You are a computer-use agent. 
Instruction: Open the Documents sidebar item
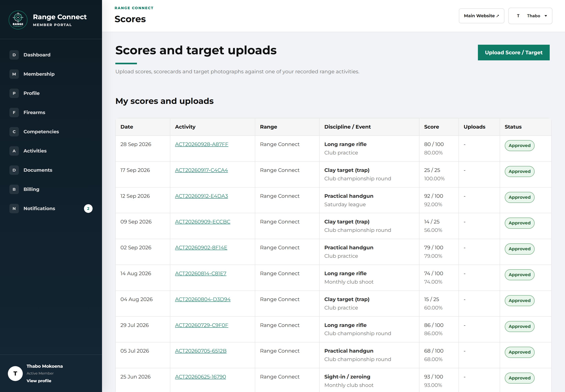(51, 170)
